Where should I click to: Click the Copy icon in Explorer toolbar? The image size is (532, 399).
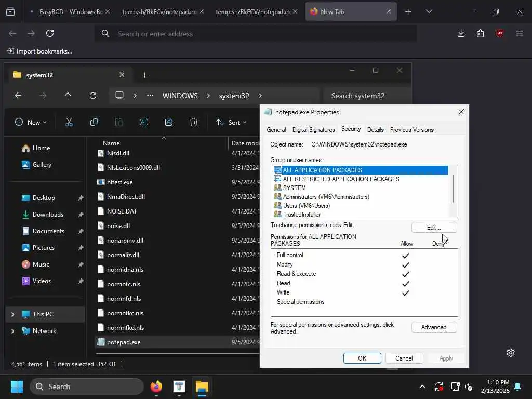(x=94, y=122)
